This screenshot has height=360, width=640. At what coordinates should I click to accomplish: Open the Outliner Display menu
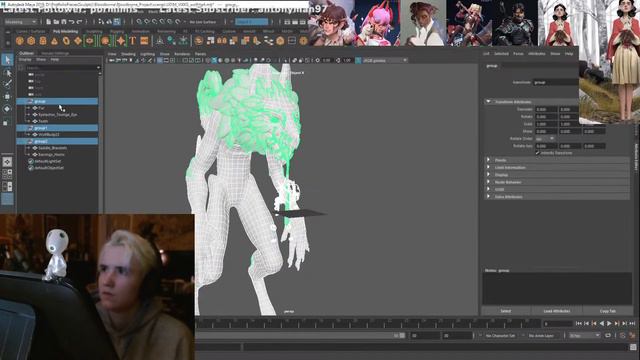(25, 60)
